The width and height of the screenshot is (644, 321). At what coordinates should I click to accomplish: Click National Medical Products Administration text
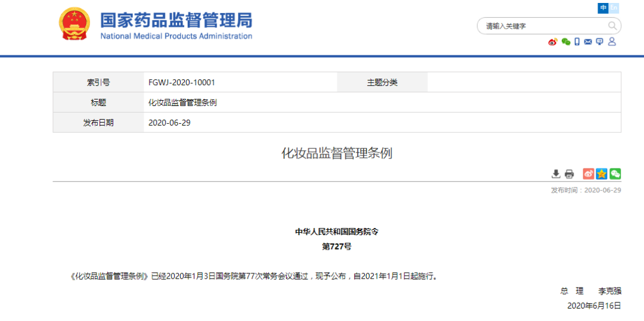[176, 36]
